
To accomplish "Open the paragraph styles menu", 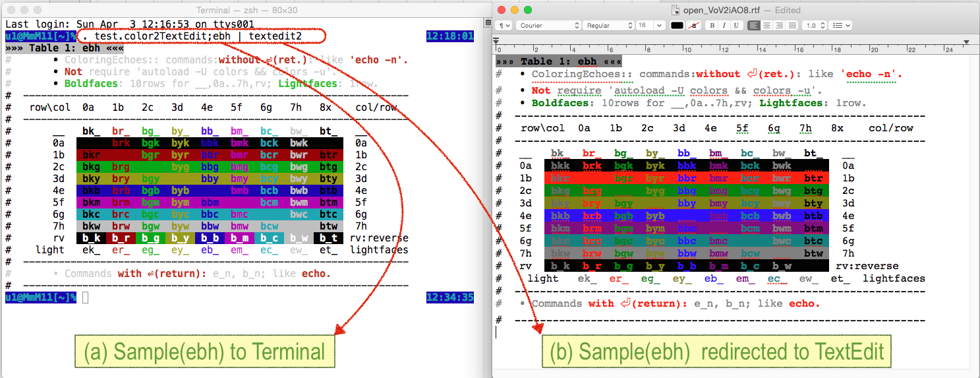I will (504, 26).
